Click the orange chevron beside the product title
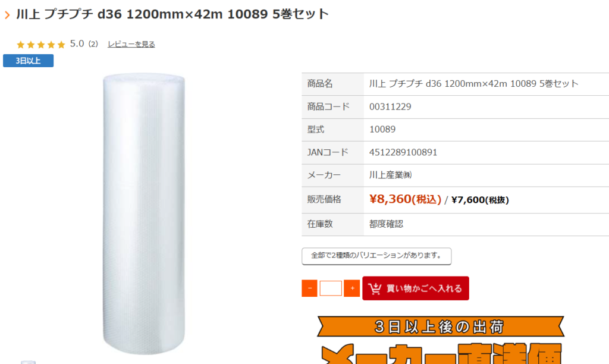This screenshot has width=609, height=364. pyautogui.click(x=7, y=15)
